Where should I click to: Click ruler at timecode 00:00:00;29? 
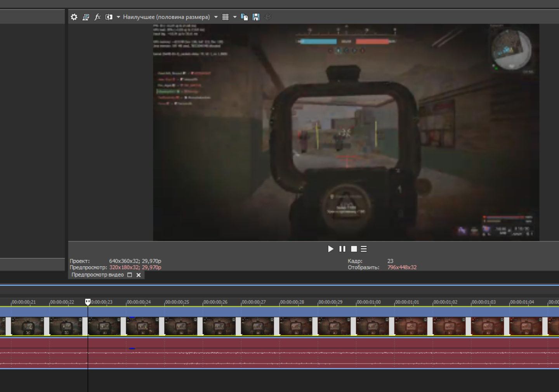click(x=330, y=302)
